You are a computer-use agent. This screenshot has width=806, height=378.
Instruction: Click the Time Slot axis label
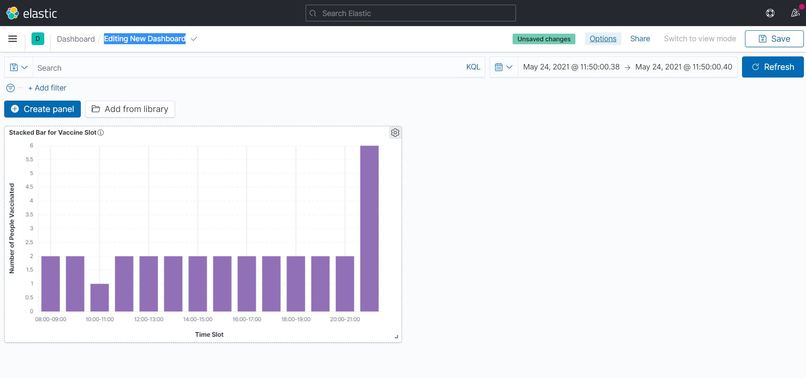pos(209,334)
